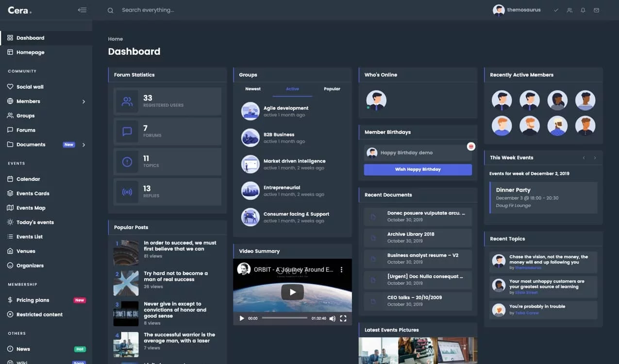Expand the Documents submenu arrow
Image resolution: width=619 pixels, height=364 pixels.
pyautogui.click(x=84, y=145)
